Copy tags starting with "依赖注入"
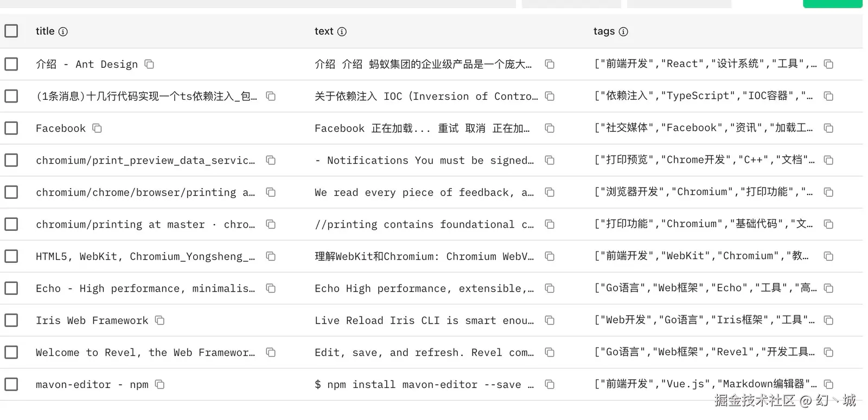Image resolution: width=868 pixels, height=420 pixels. pyautogui.click(x=828, y=96)
